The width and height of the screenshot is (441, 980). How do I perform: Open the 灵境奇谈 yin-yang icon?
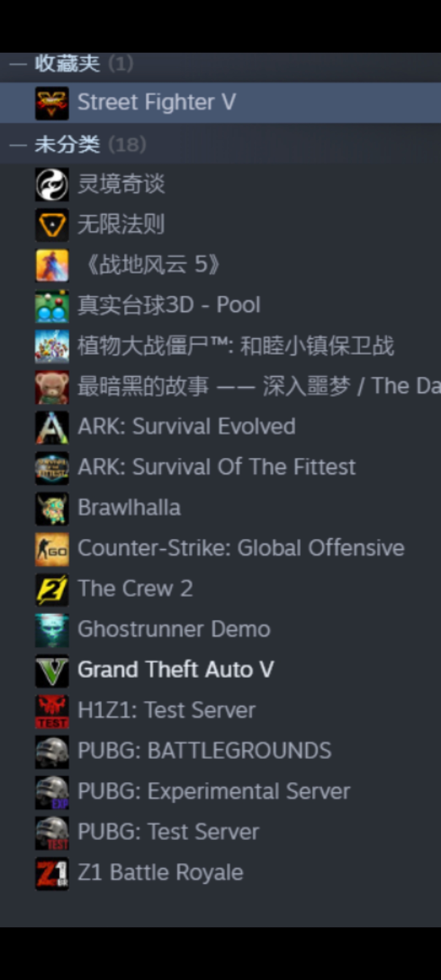pos(52,184)
